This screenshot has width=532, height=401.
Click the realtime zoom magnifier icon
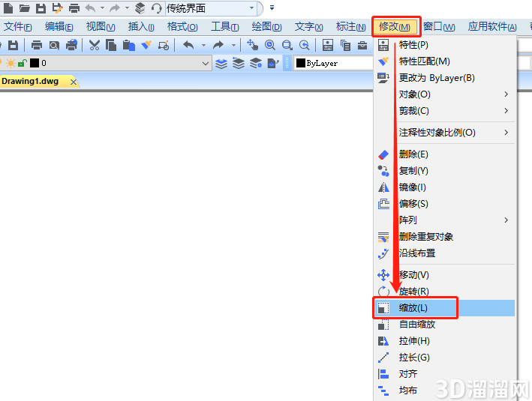point(270,45)
